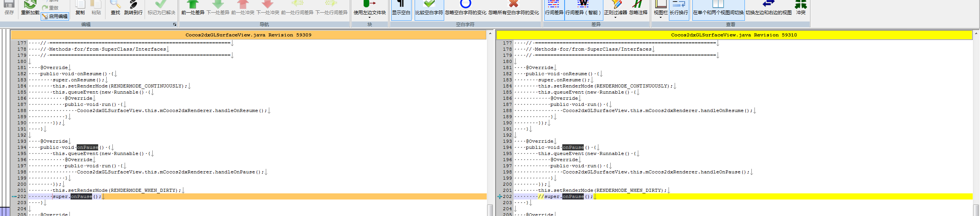Image resolution: width=980 pixels, height=216 pixels.
Task: Click the 冲突 conflict icon
Action: coord(801,8)
